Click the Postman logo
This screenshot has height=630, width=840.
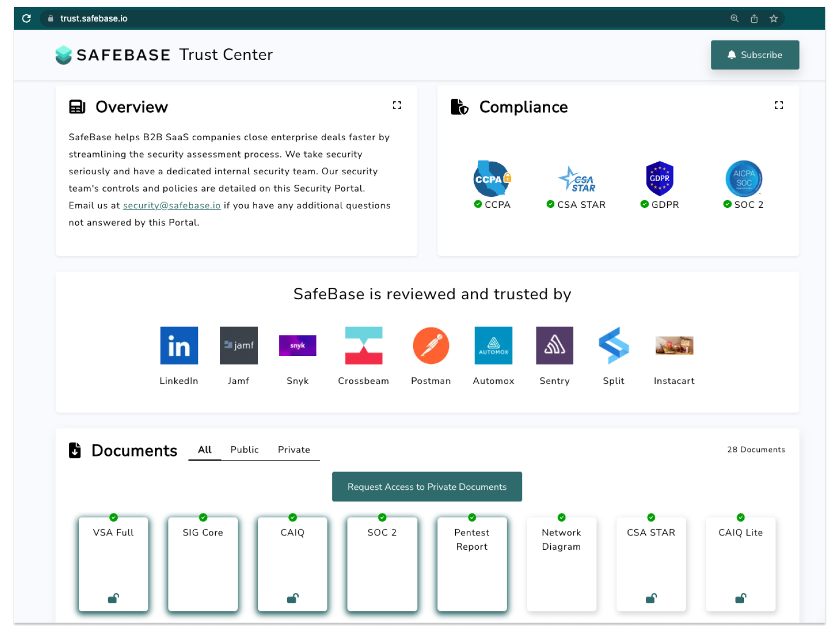(x=430, y=345)
